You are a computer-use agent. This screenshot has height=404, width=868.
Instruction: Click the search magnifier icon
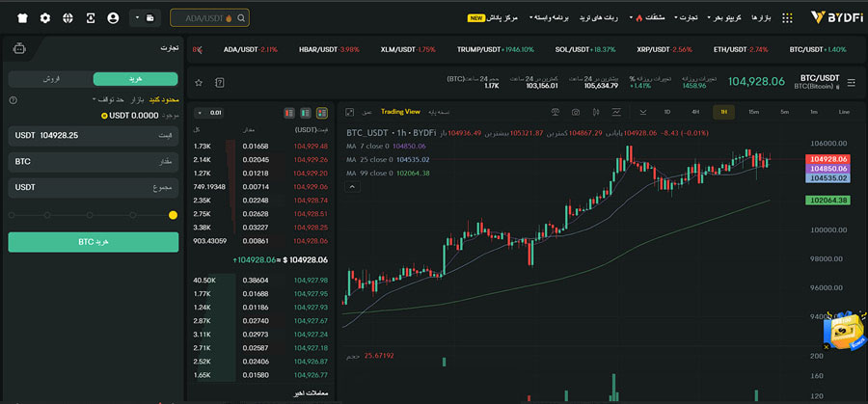241,17
